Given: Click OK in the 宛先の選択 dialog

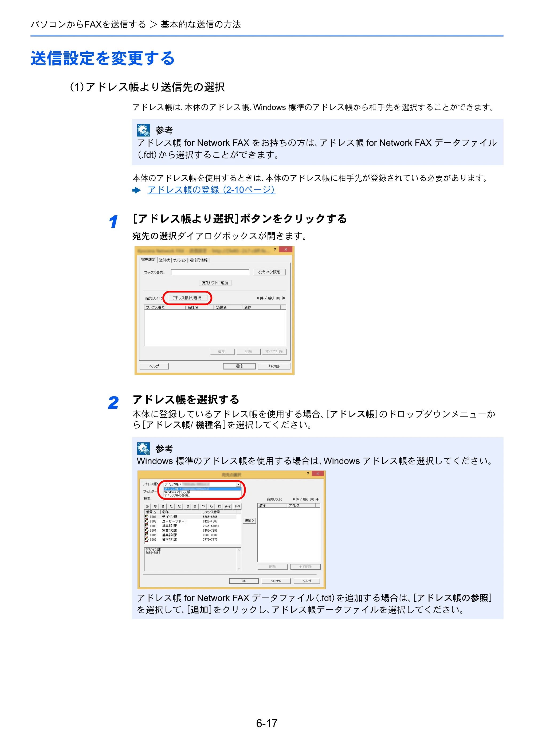Looking at the screenshot, I should click(244, 581).
